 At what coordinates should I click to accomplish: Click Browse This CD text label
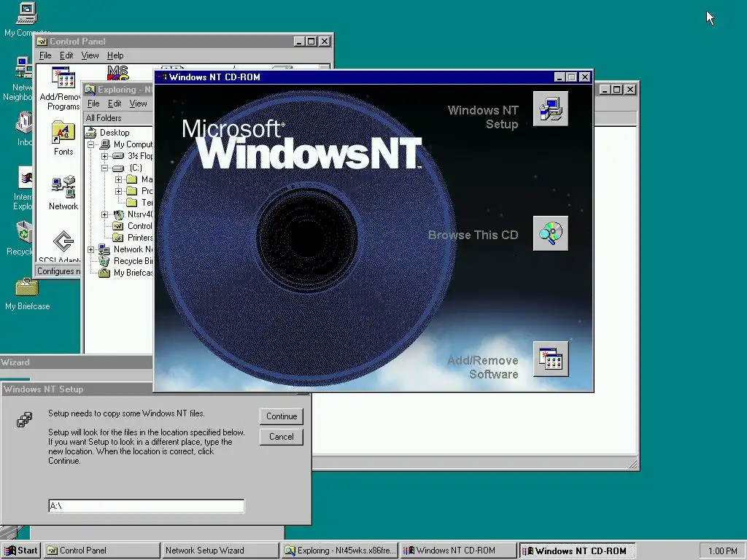473,235
